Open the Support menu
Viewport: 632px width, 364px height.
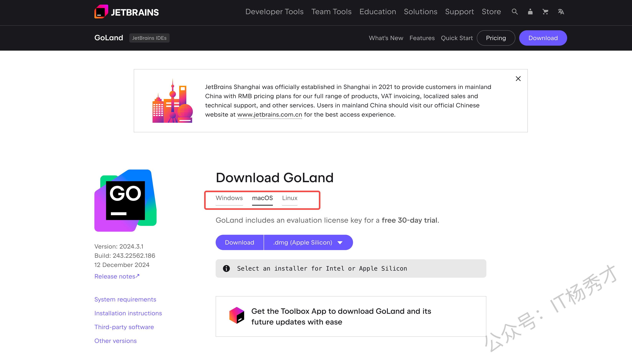(x=460, y=12)
